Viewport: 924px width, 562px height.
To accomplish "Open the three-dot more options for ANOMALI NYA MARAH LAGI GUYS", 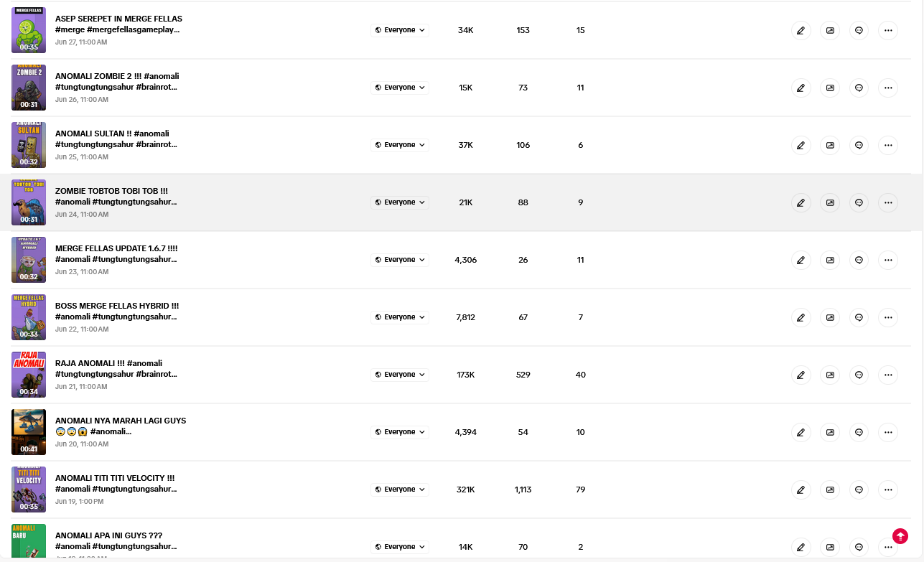I will tap(888, 432).
